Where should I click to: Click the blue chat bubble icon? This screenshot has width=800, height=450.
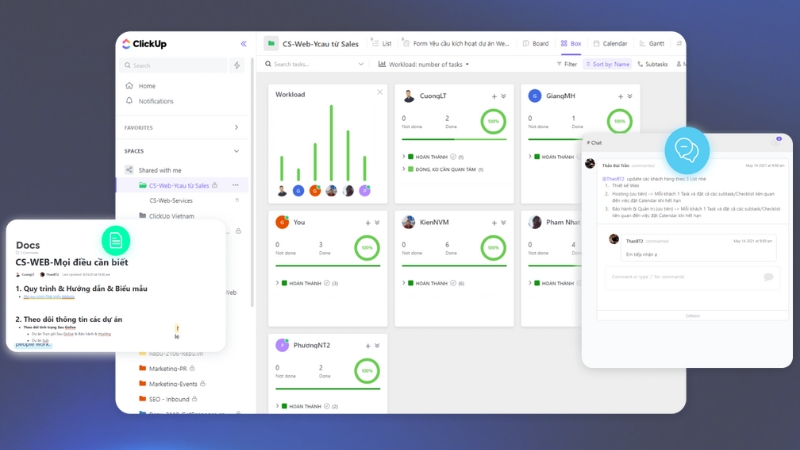tap(686, 149)
